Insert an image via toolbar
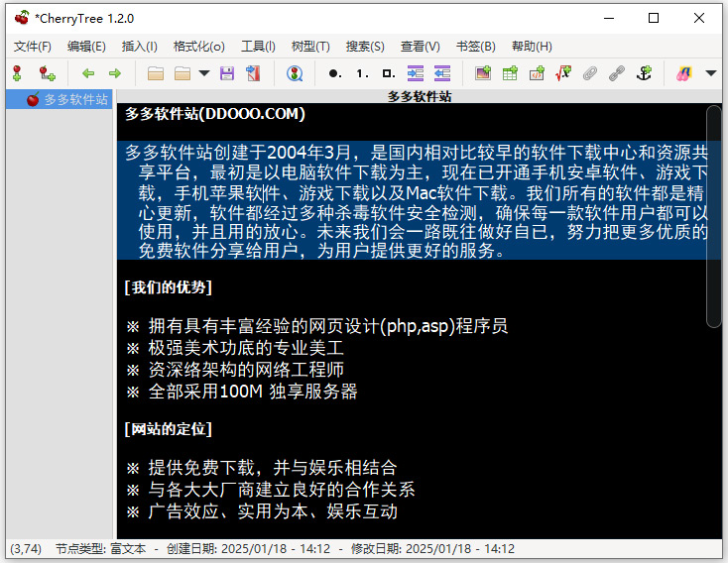Viewport: 728px width, 563px height. point(483,73)
